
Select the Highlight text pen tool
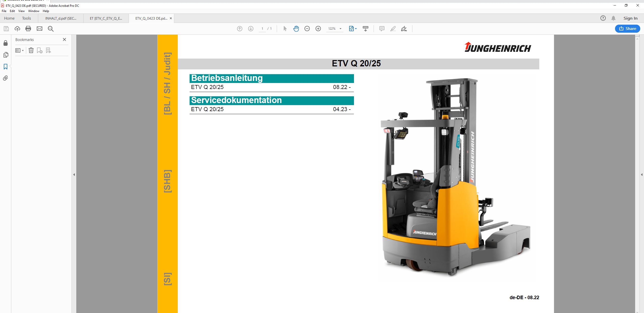pyautogui.click(x=393, y=29)
